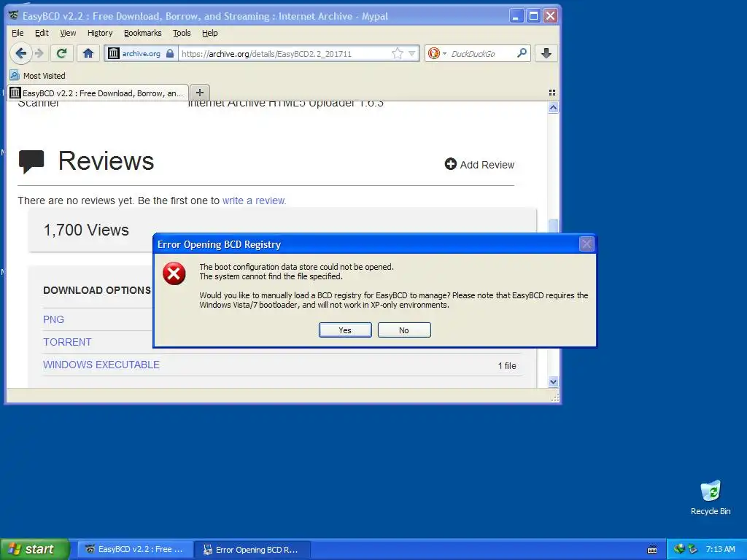Open the Windows Start menu
The image size is (747, 560).
click(34, 549)
